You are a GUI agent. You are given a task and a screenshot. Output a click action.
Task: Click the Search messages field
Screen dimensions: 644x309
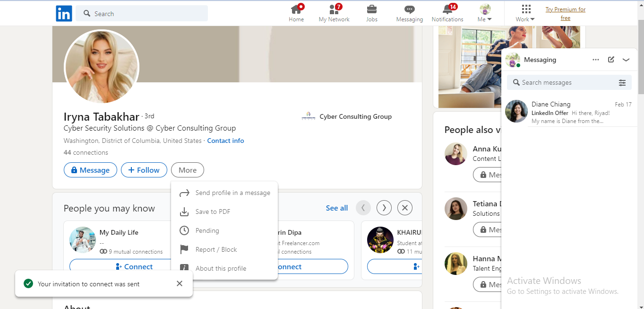(x=562, y=82)
